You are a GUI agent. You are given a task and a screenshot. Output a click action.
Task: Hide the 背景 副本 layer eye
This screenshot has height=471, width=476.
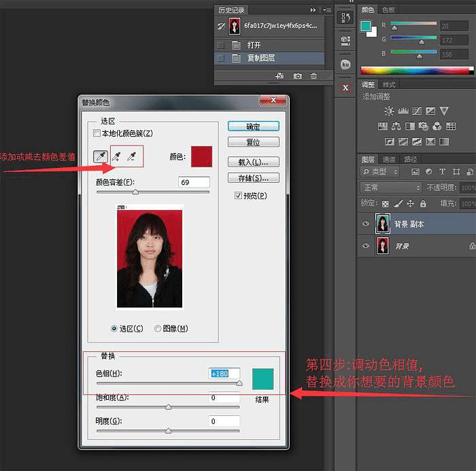pos(366,224)
